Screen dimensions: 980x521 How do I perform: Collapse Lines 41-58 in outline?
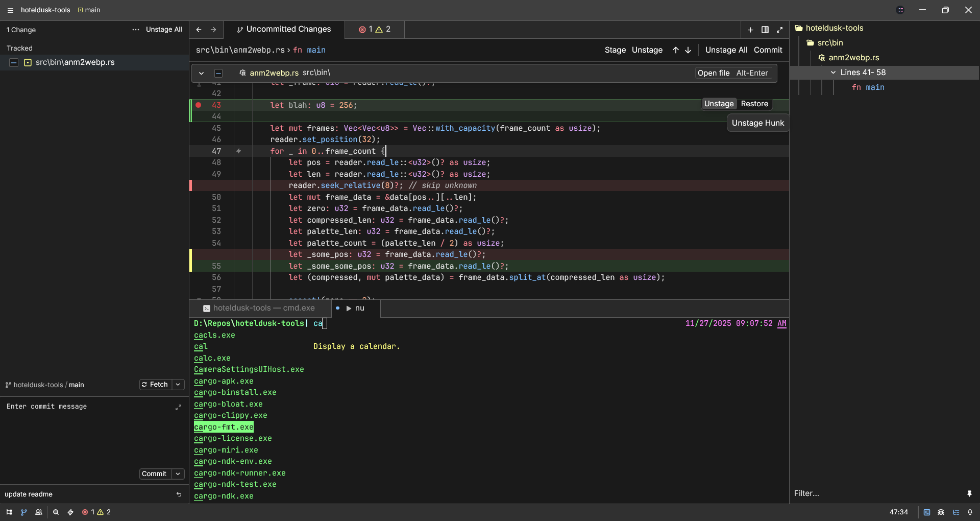pos(834,73)
